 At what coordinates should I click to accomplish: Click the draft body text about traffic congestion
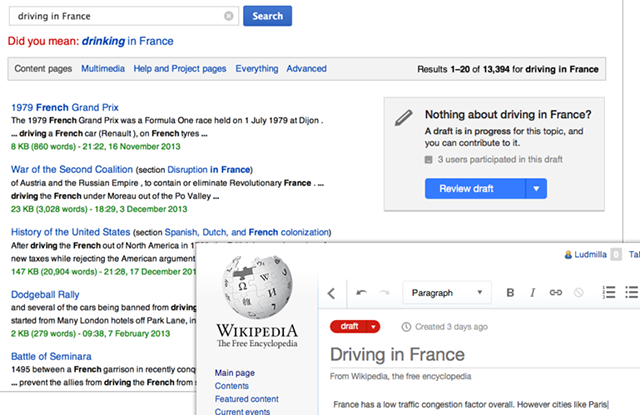click(x=470, y=404)
